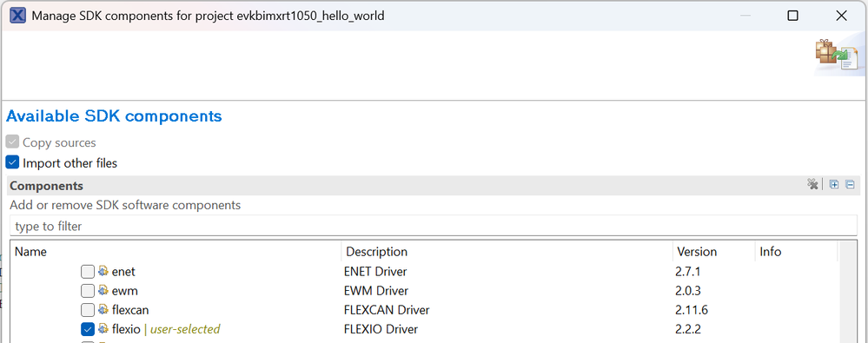Click version 2.7.1 cell
The height and width of the screenshot is (343, 868).
(x=689, y=272)
